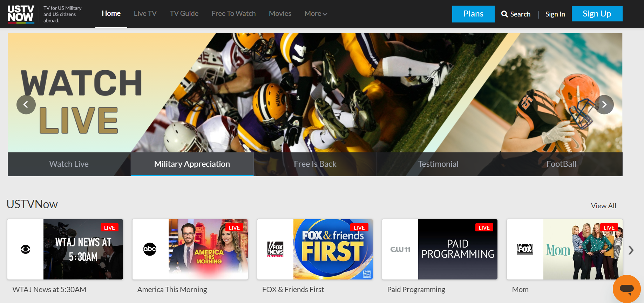Image resolution: width=644 pixels, height=303 pixels.
Task: Expand the More dropdown menu
Action: [316, 14]
